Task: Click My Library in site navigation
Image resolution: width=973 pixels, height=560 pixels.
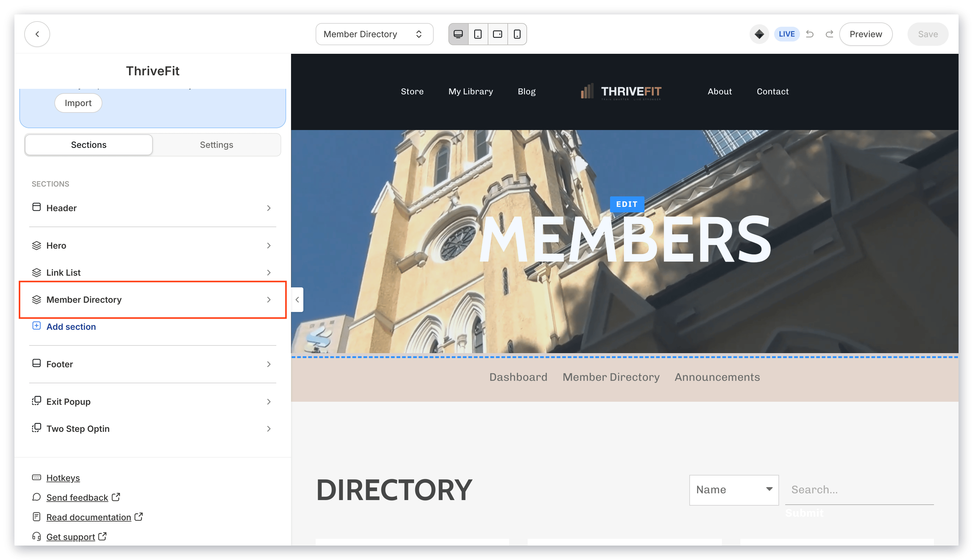Action: [x=470, y=92]
